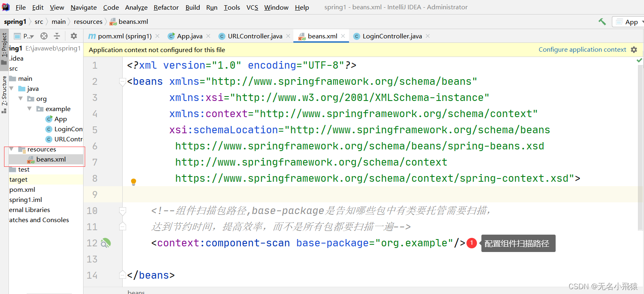
Task: Click the beans.xml breadcrumb
Action: (129, 22)
